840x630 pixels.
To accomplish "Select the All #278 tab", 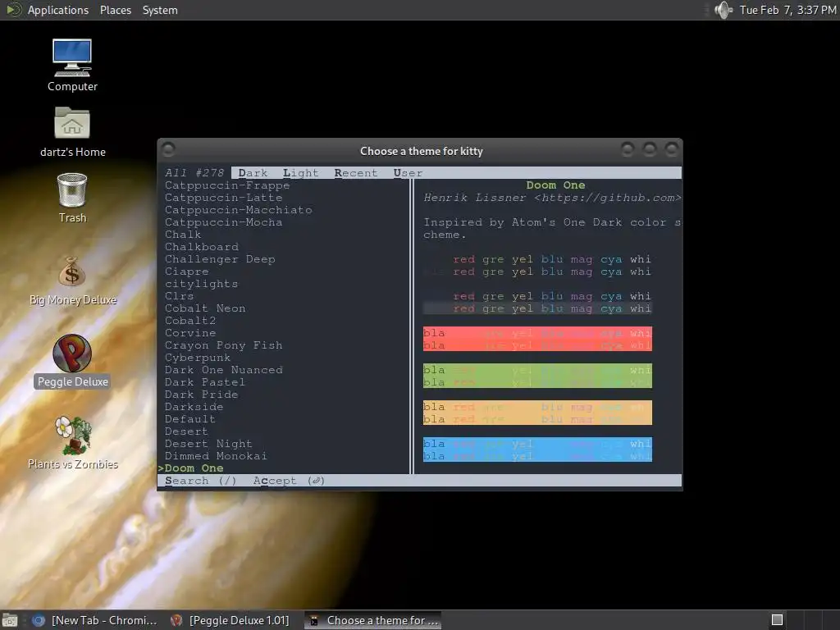I will point(194,173).
